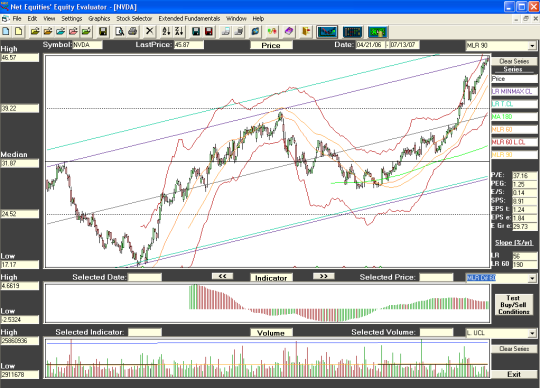Open the Stock Selector menu

(134, 19)
